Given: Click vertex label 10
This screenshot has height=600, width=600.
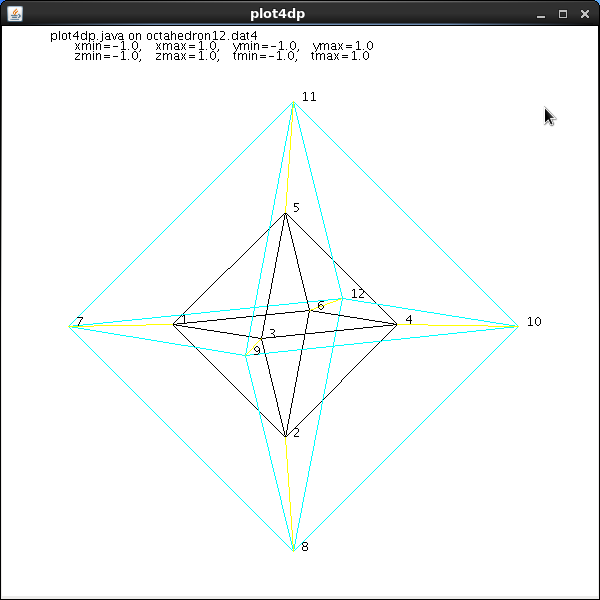Looking at the screenshot, I should [534, 322].
